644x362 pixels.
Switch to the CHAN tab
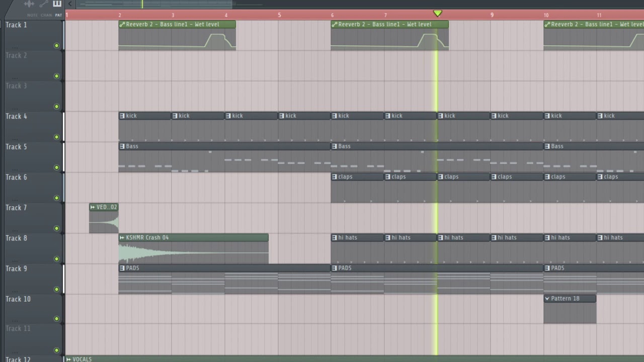[46, 15]
